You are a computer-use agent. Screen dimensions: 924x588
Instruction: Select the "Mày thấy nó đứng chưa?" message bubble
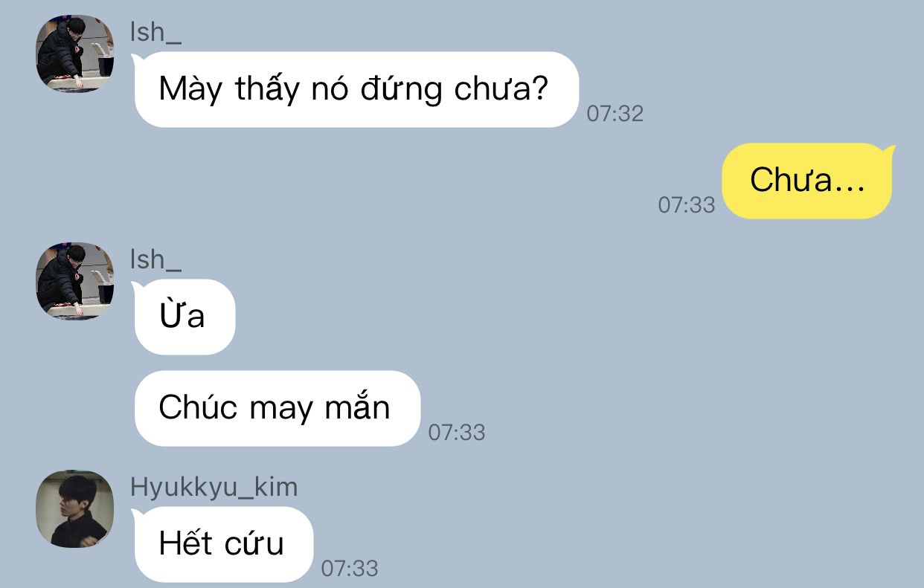pos(356,89)
